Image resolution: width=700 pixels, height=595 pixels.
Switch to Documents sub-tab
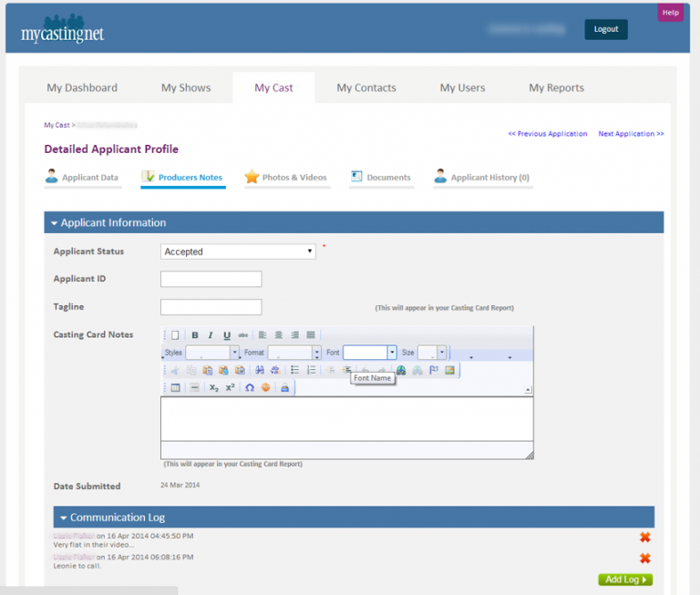pos(381,177)
